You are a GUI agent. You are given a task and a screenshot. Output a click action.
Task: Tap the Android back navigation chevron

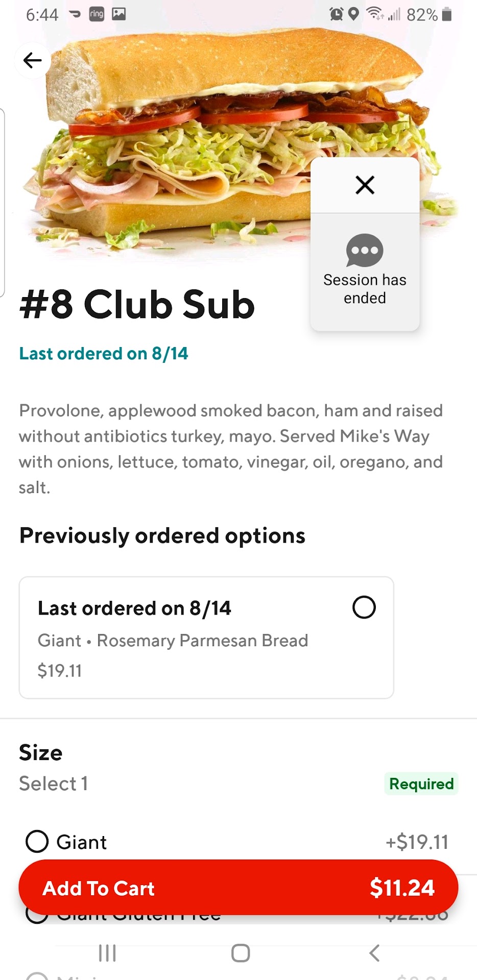tap(374, 952)
